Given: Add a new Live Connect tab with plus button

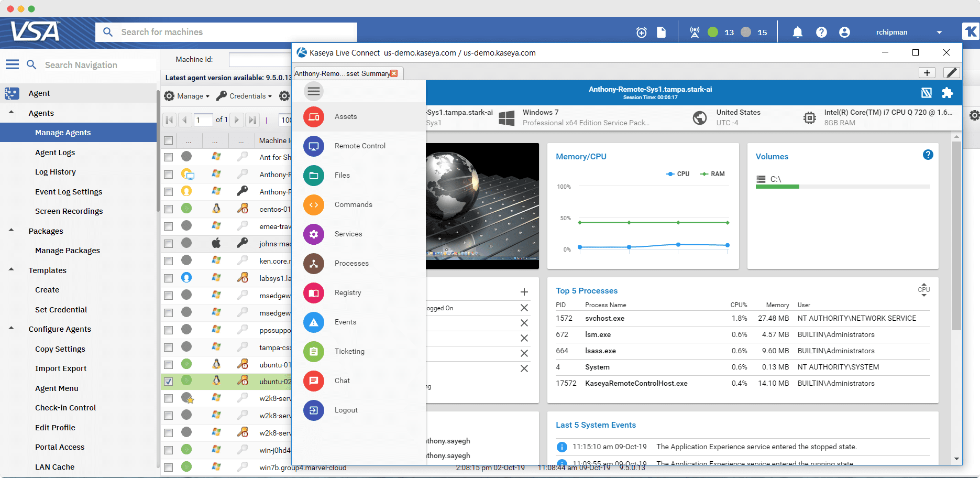Looking at the screenshot, I should point(927,72).
